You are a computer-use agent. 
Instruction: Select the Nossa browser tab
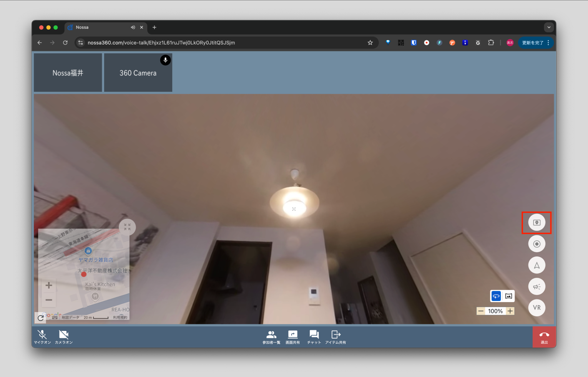(x=106, y=28)
